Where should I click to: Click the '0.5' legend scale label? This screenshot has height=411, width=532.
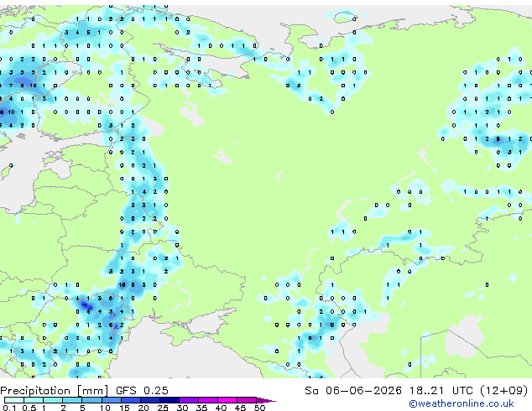29,408
